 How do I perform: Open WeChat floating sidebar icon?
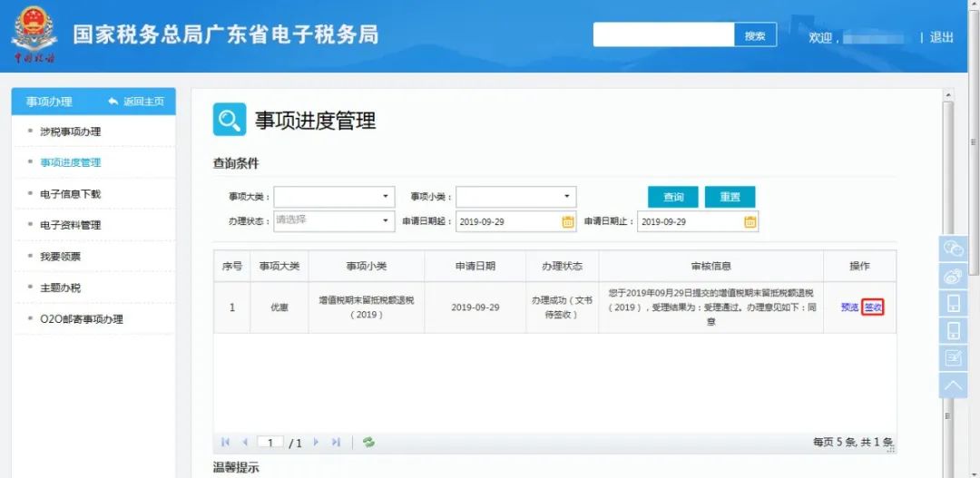(x=953, y=249)
